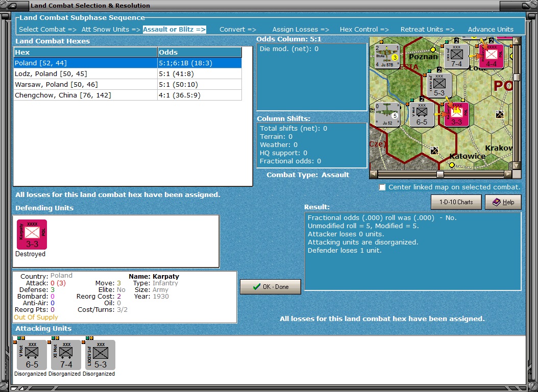The width and height of the screenshot is (538, 392).
Task: Click the Polish 4-4 counter near Lodz
Action: (x=491, y=56)
